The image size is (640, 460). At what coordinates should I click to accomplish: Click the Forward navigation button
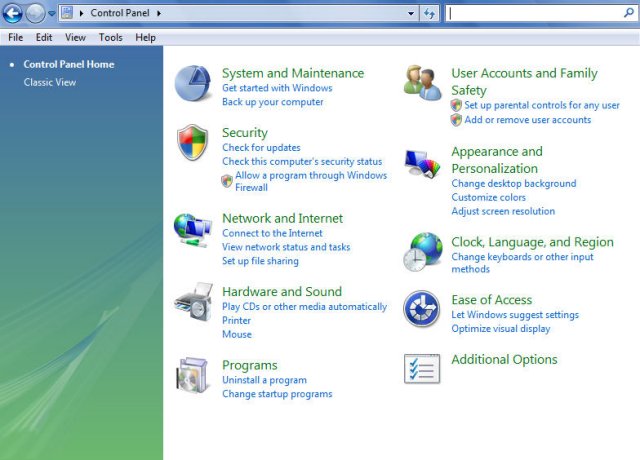pos(35,13)
